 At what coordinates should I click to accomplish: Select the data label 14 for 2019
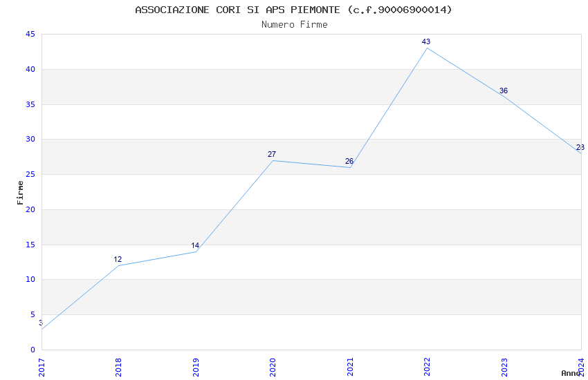(x=195, y=245)
